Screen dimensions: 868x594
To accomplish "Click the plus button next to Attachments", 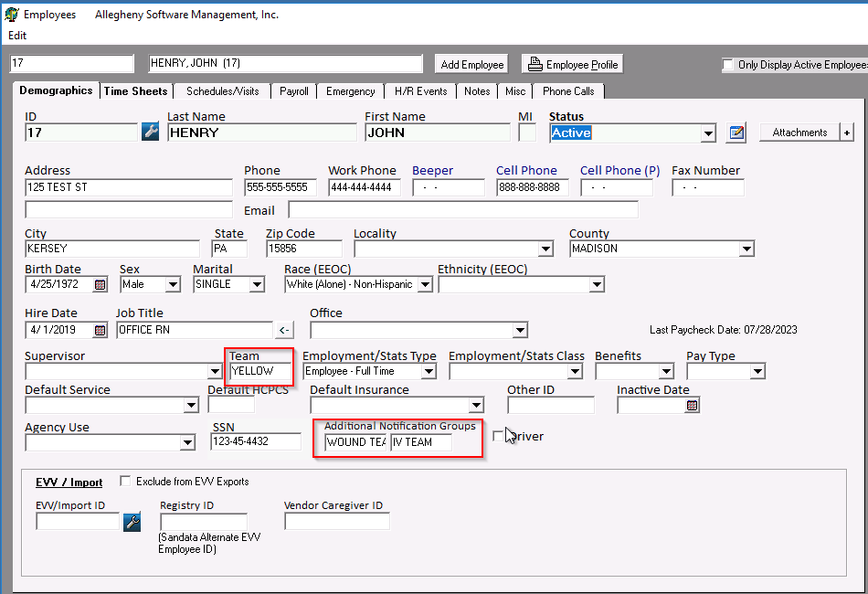I will (x=846, y=133).
